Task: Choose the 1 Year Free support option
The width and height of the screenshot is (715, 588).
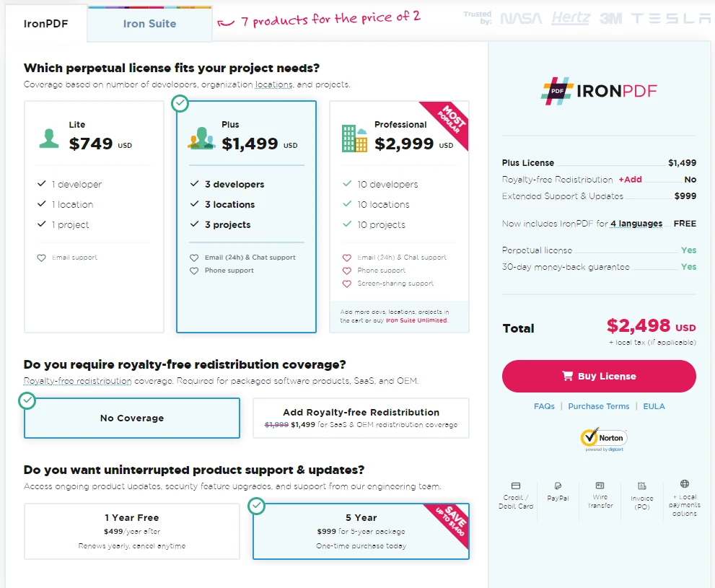Action: (x=132, y=531)
